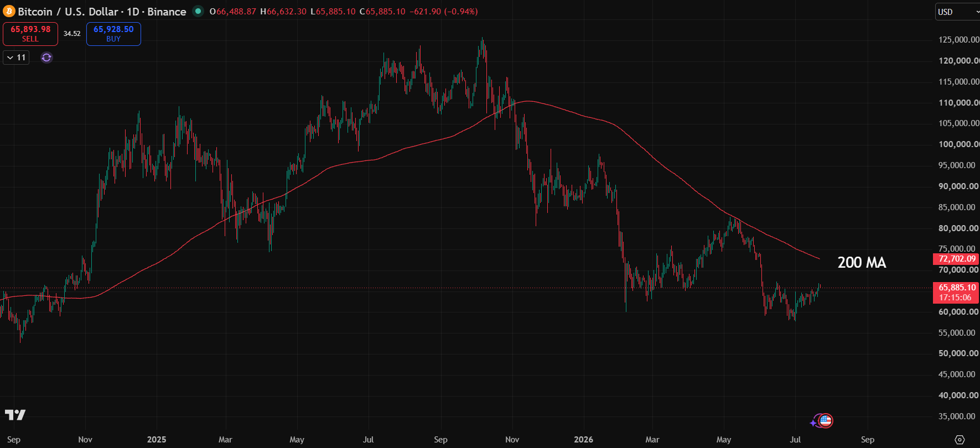Click the orange Bitcoin symbol logo
980x448 pixels.
click(9, 11)
